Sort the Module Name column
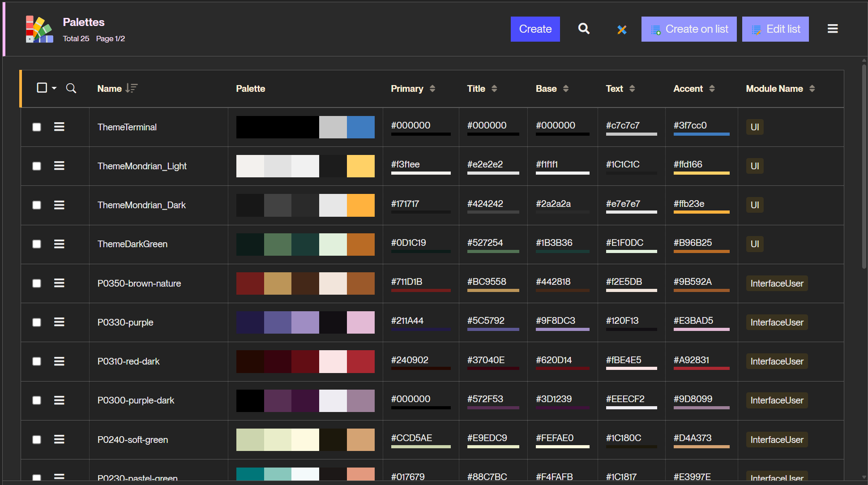The image size is (868, 485). 812,89
